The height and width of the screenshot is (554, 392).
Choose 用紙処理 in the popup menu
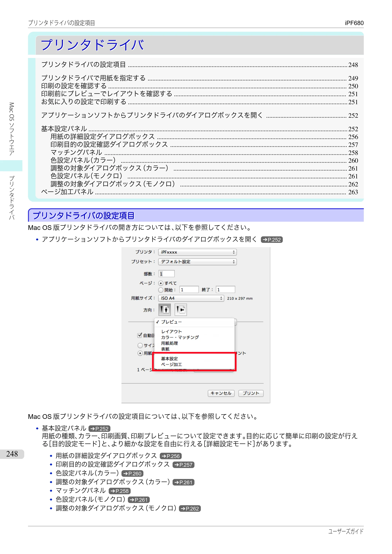195,343
